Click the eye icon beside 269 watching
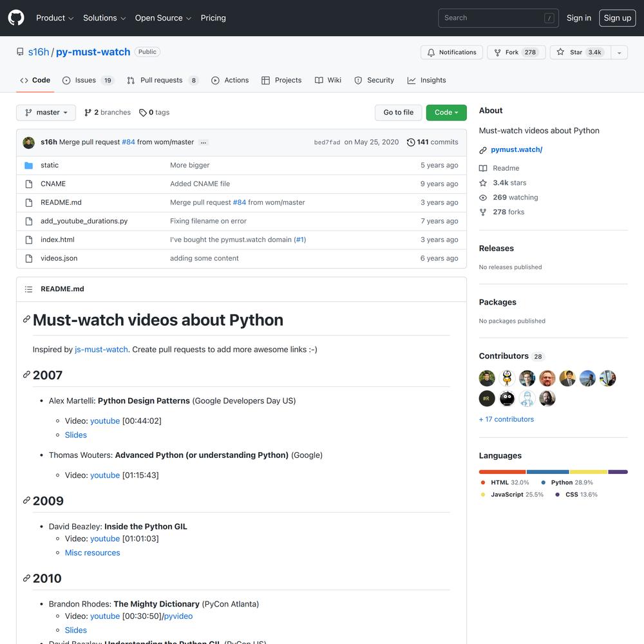The width and height of the screenshot is (644, 644). [483, 198]
